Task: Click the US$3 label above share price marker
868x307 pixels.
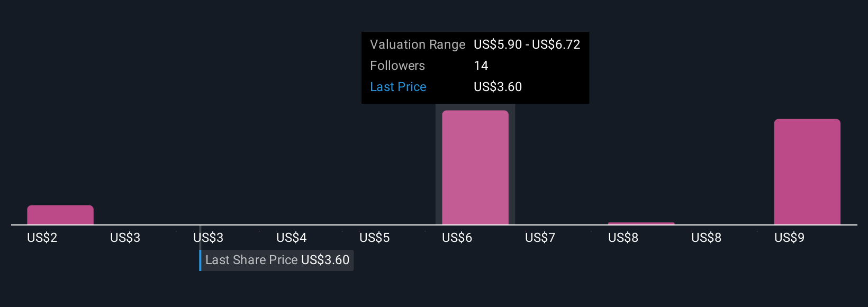Action: pyautogui.click(x=209, y=238)
